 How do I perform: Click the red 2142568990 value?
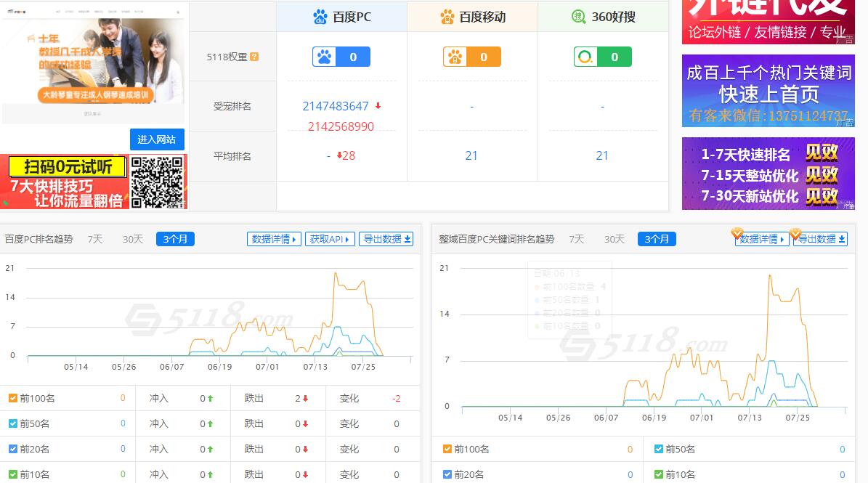tap(341, 126)
